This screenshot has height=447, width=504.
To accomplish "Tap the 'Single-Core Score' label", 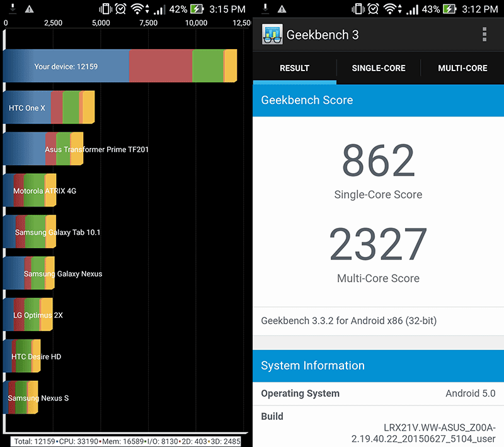I will click(379, 195).
